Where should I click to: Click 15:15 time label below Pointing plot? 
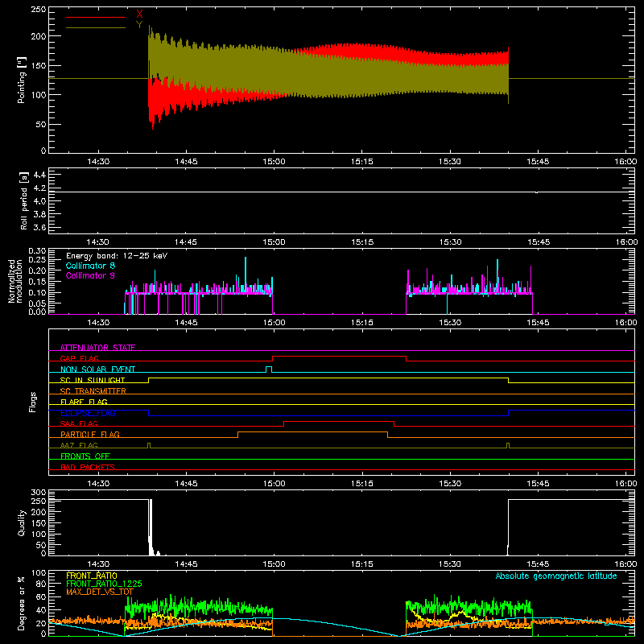pyautogui.click(x=361, y=162)
